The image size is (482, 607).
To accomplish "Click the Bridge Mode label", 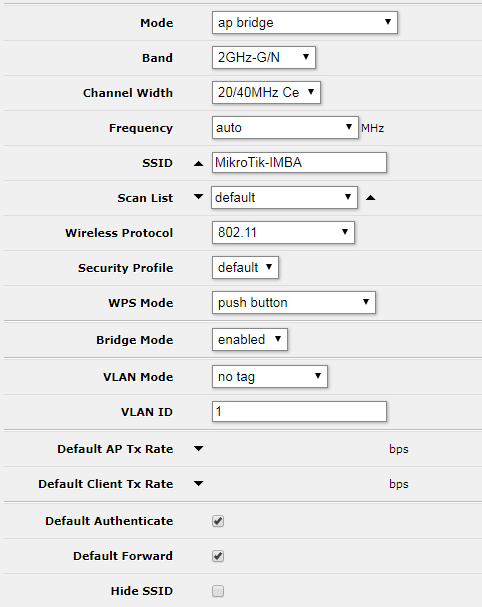I will 135,340.
